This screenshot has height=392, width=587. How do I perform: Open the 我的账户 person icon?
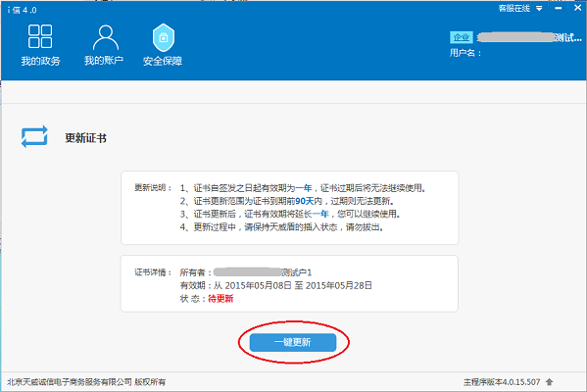(106, 37)
